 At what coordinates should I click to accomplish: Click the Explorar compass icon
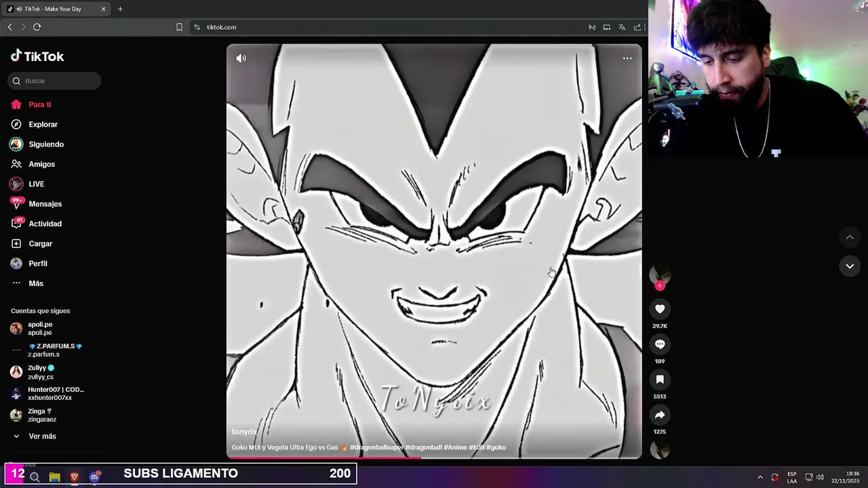coord(16,125)
